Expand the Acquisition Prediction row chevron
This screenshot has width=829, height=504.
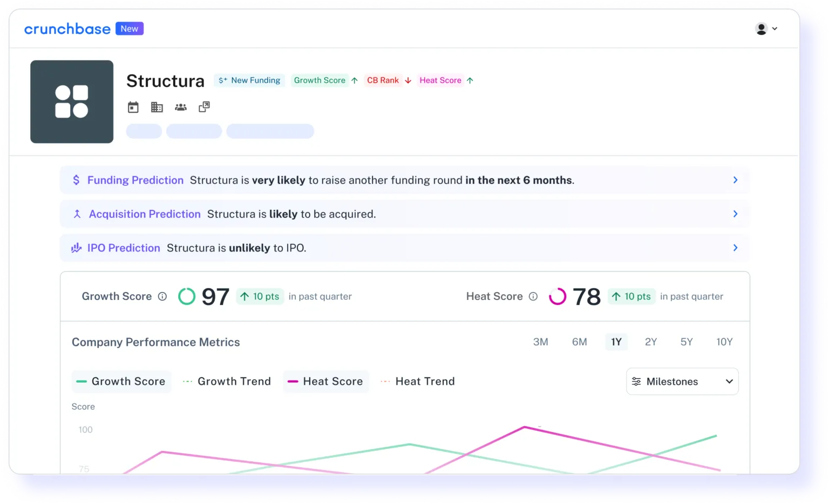click(x=735, y=214)
